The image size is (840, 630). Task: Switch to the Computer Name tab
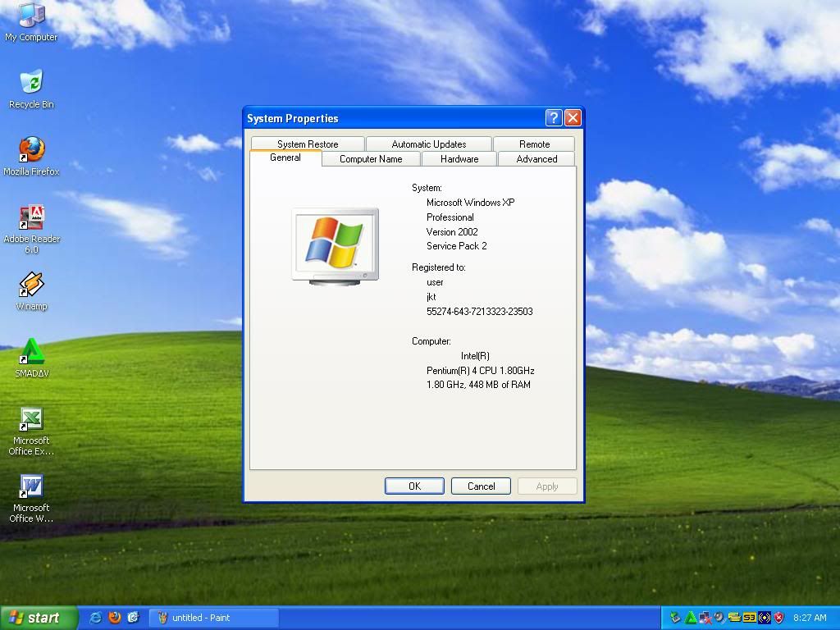click(x=371, y=159)
